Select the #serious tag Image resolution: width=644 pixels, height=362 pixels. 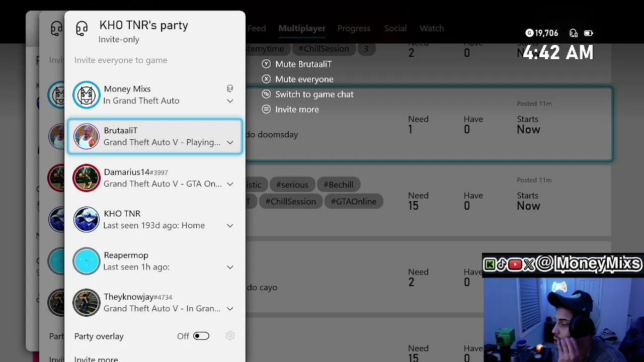[292, 185]
